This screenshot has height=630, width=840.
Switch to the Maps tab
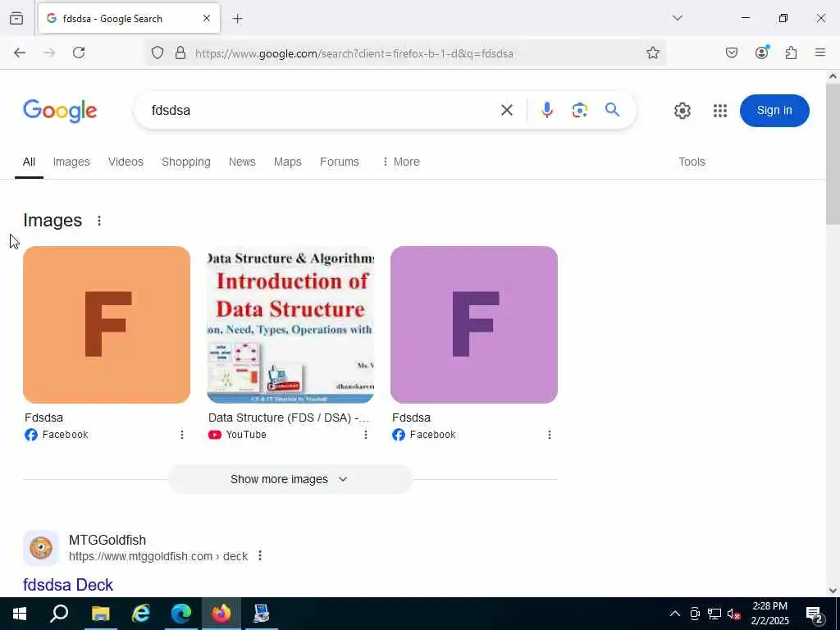click(288, 162)
